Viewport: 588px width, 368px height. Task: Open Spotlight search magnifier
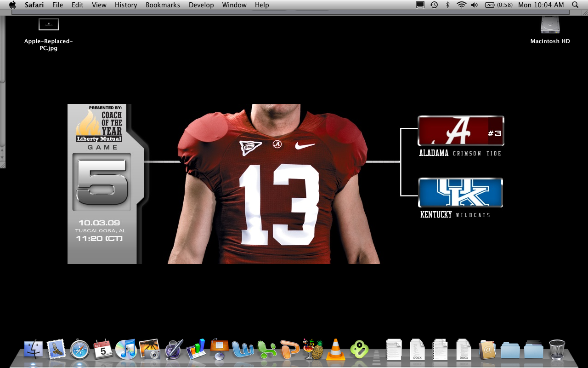pos(575,5)
